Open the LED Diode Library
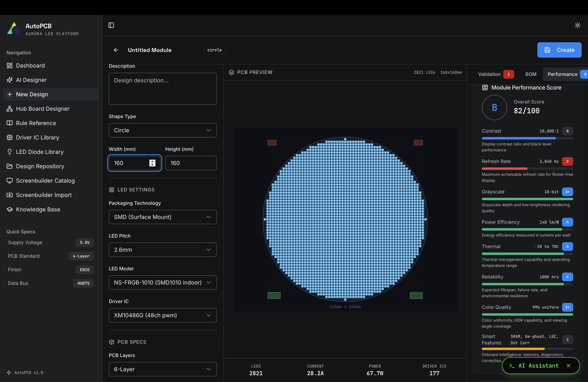This screenshot has width=588, height=382. tap(40, 152)
